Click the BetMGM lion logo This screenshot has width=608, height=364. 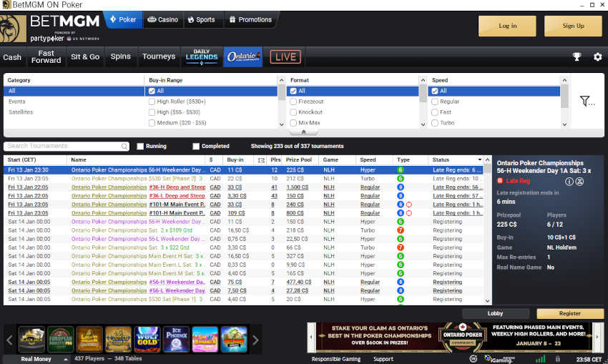tap(13, 29)
